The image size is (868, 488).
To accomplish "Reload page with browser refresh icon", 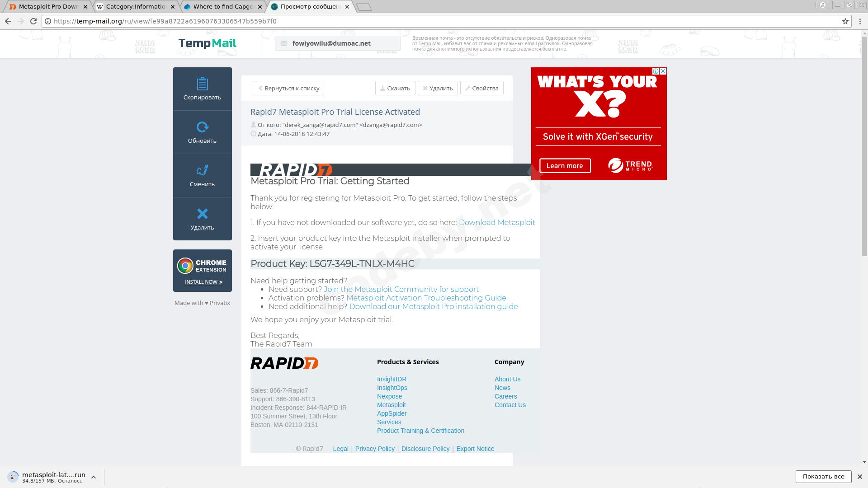I will point(33,21).
